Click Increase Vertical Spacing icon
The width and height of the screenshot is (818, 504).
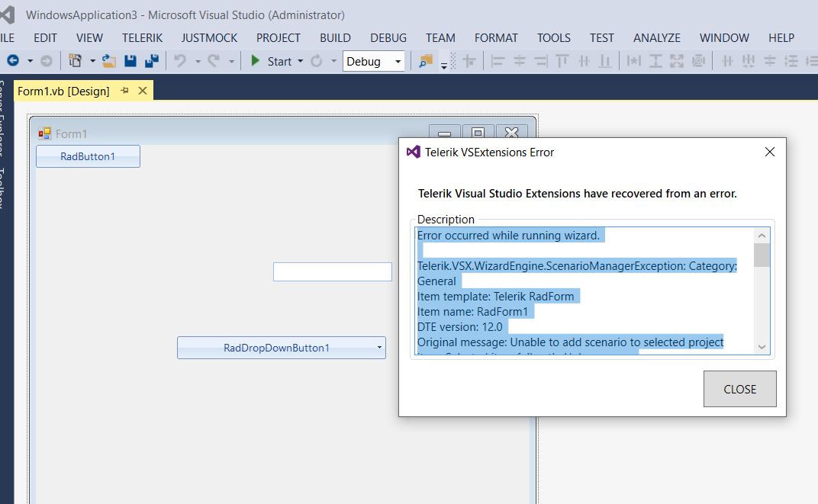[x=791, y=61]
